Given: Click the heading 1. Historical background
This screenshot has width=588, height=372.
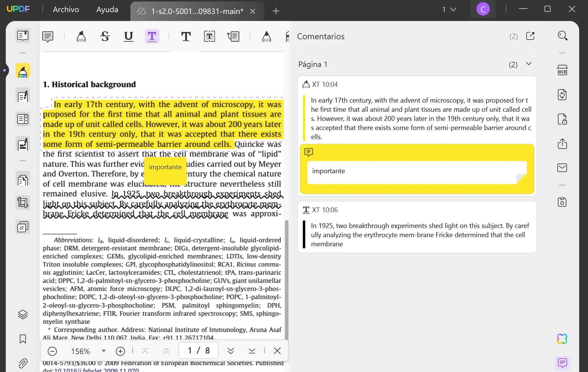Looking at the screenshot, I should [89, 84].
